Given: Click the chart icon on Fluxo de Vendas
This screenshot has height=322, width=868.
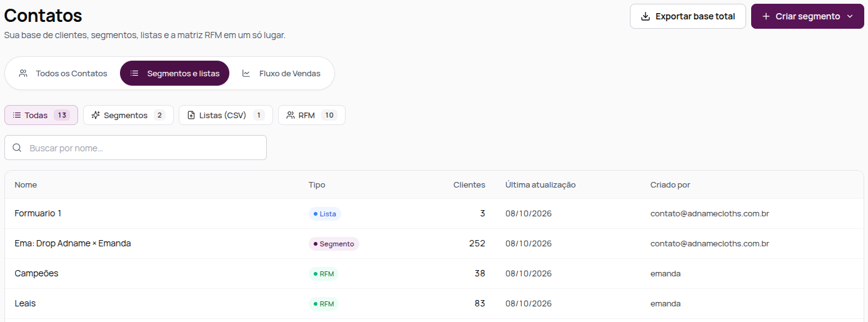Looking at the screenshot, I should pos(246,73).
